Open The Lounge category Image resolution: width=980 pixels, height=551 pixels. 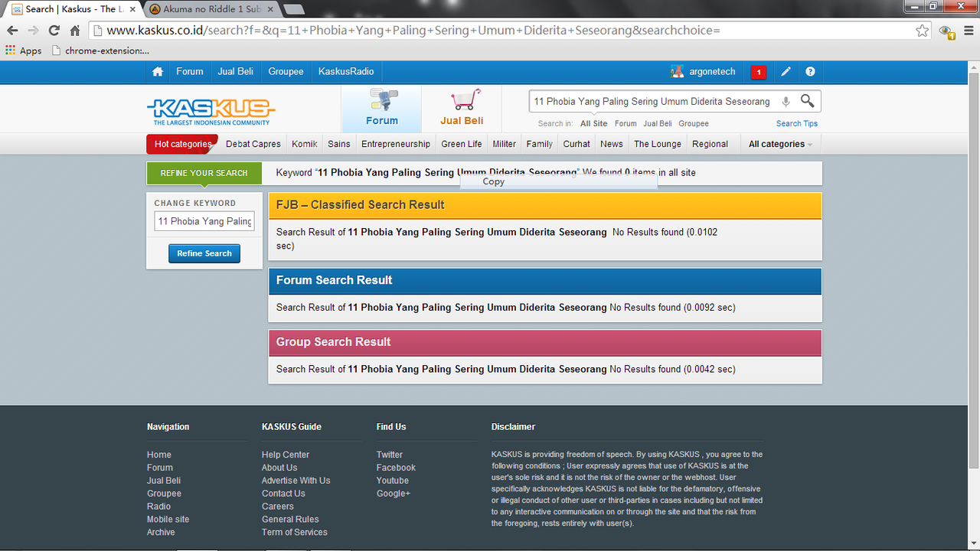658,144
